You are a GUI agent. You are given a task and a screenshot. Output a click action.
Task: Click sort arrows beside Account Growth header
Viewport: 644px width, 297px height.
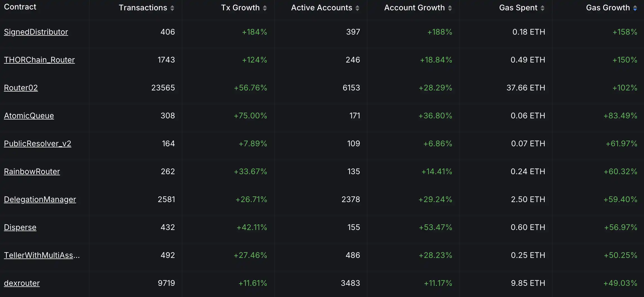point(450,8)
